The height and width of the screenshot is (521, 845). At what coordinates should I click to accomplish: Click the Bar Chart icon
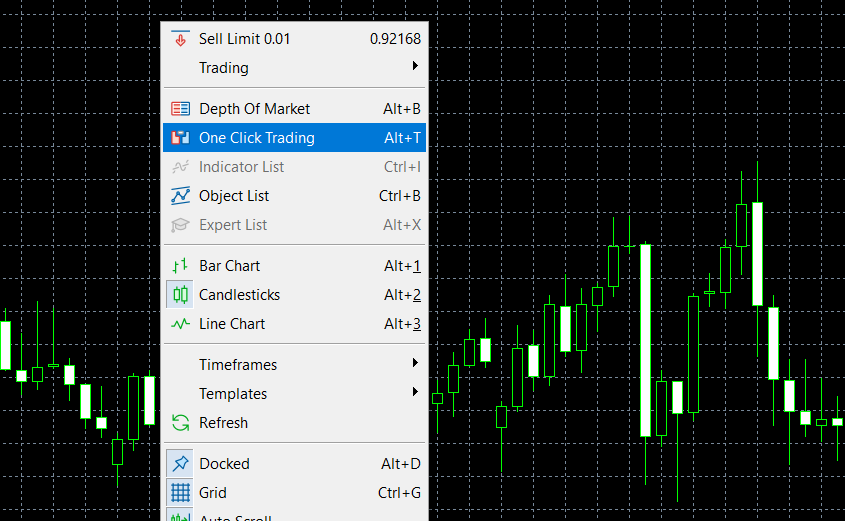(180, 266)
